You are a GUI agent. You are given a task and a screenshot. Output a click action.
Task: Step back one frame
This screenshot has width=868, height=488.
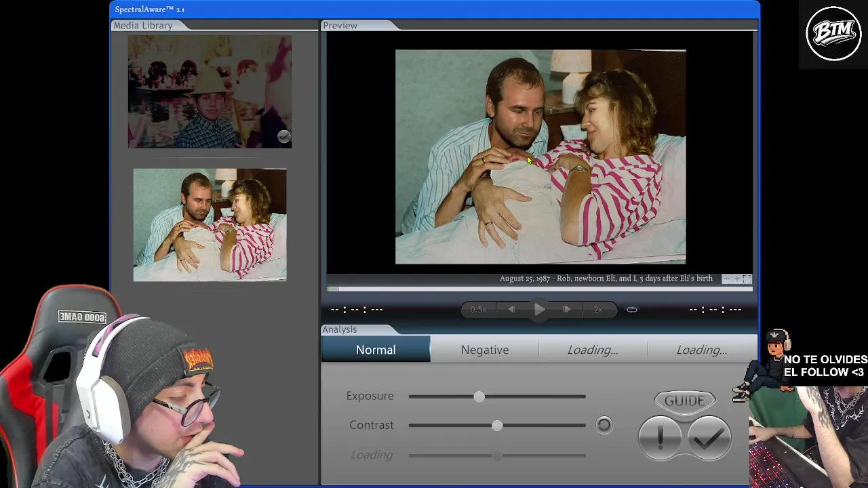(x=512, y=310)
